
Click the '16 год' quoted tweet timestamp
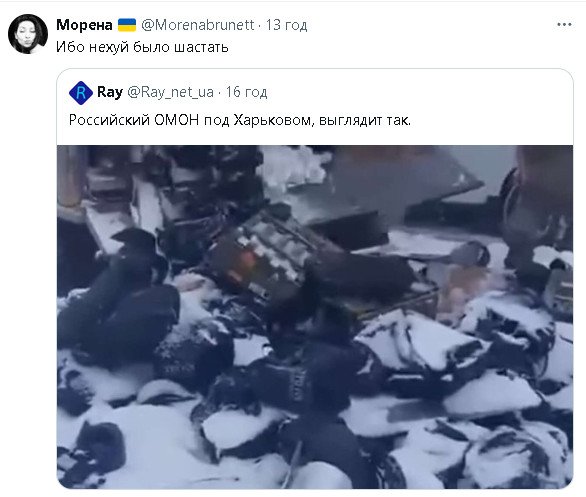pos(246,92)
